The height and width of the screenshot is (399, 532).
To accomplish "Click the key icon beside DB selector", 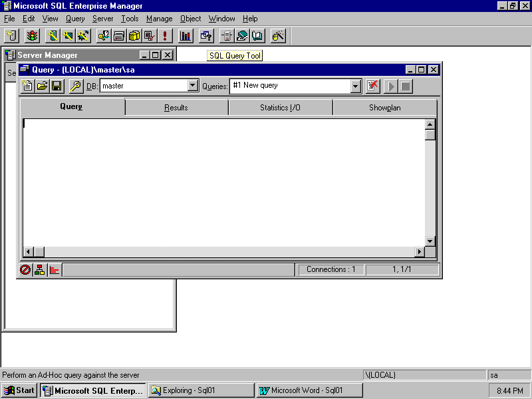I will (76, 86).
